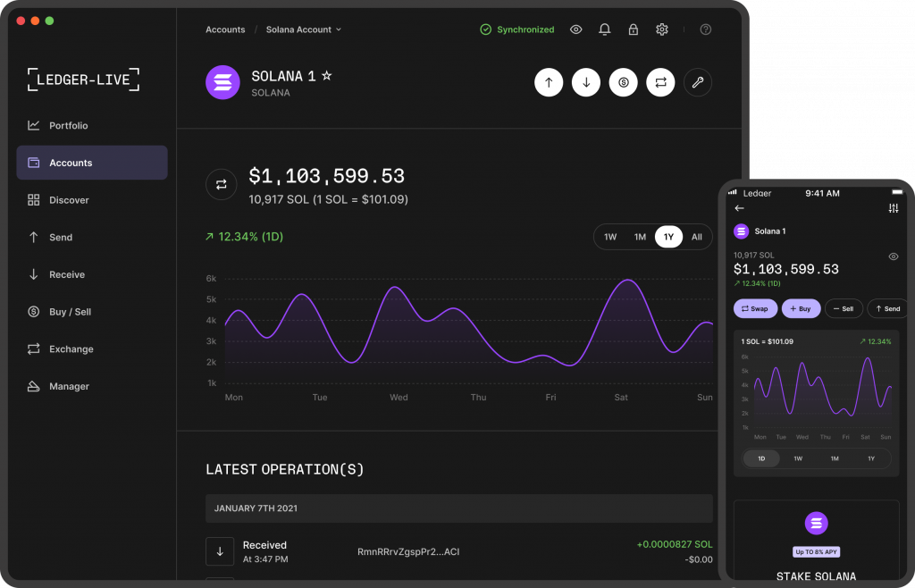Select the 1Y chart range
Viewport: 915px width, 588px height.
pyautogui.click(x=668, y=237)
